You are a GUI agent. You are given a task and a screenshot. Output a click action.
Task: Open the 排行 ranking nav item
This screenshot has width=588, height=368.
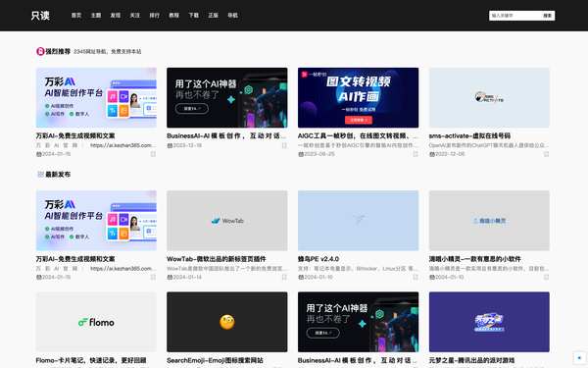(155, 16)
